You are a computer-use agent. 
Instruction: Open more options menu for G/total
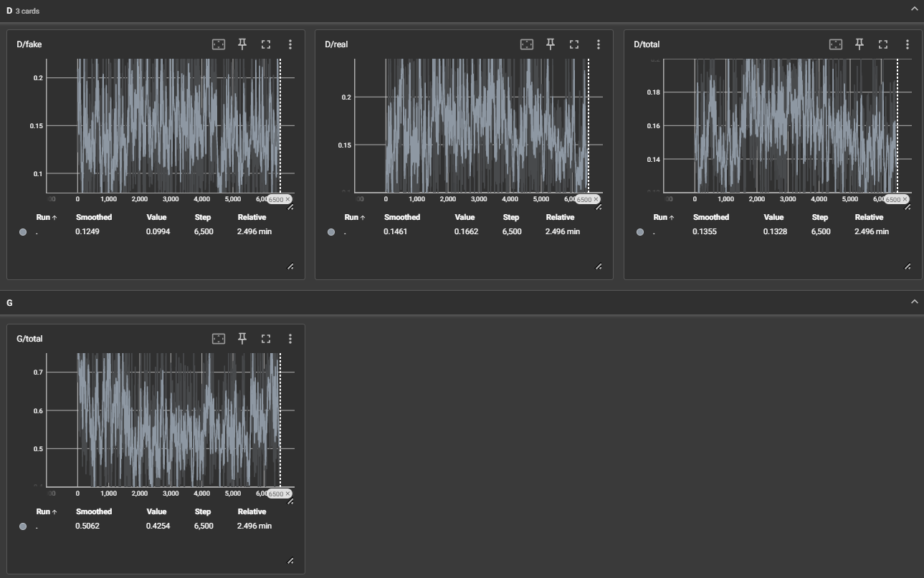pos(290,339)
